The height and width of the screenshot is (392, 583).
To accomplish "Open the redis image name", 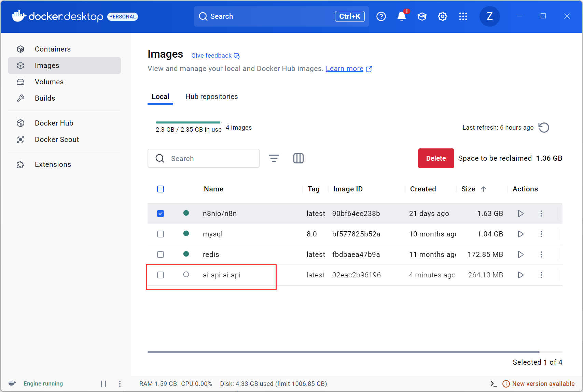I will [x=211, y=255].
